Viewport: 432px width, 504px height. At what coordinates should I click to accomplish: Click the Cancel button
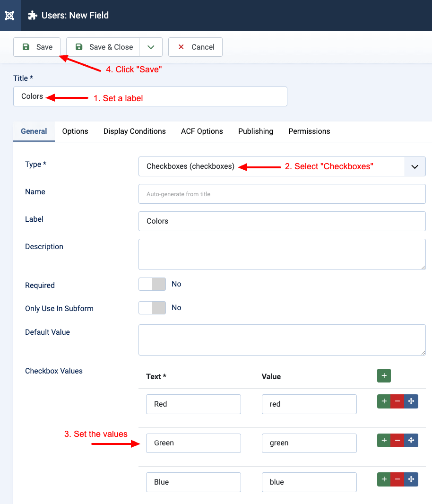[x=195, y=47]
